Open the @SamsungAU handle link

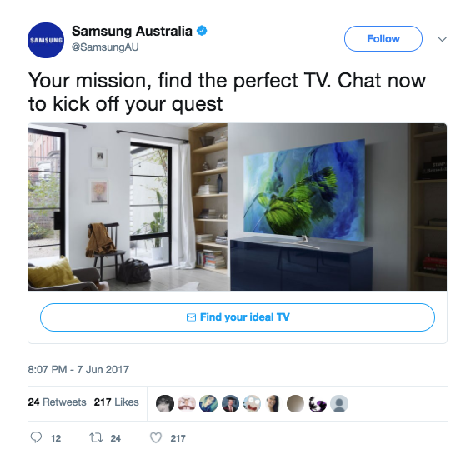click(105, 47)
